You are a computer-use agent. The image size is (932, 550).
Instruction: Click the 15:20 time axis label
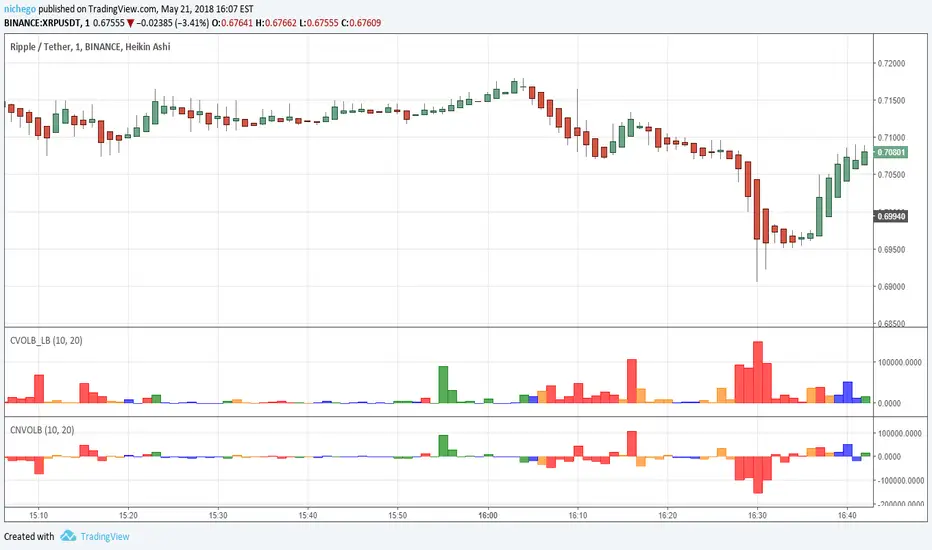pos(128,515)
